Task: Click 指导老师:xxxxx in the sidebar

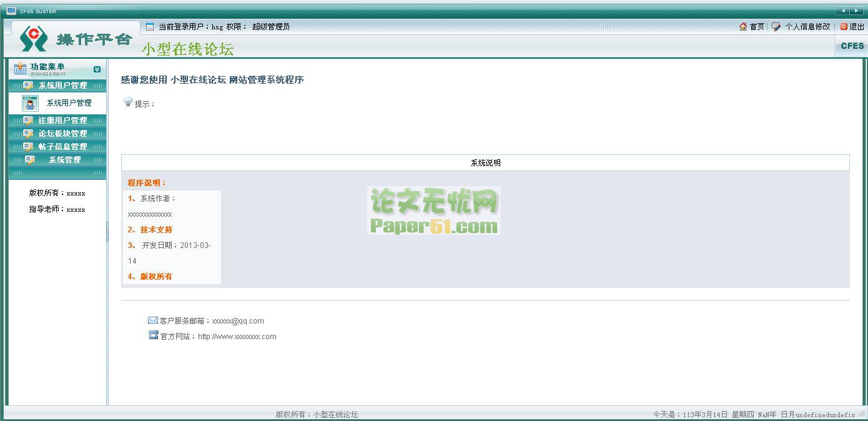Action: (57, 209)
